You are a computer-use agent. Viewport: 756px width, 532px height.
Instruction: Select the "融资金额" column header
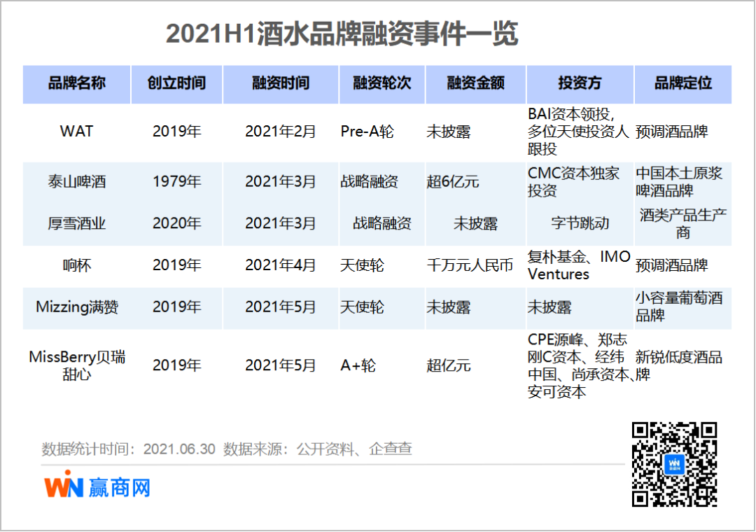(x=475, y=83)
